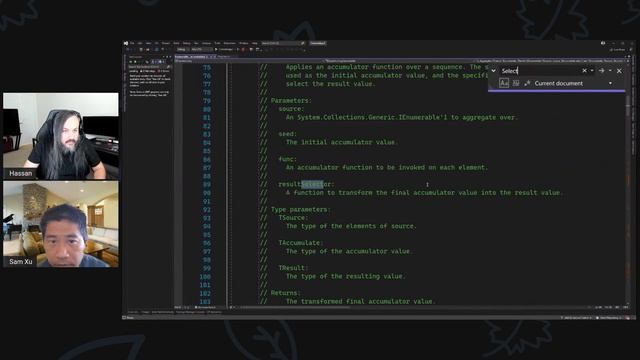Open the Tools menu

coord(217,43)
